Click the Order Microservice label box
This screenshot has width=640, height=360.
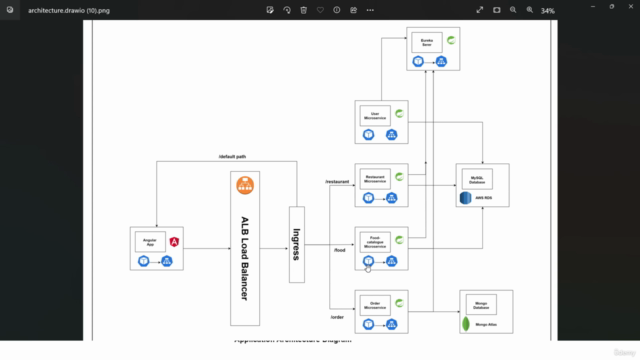tap(375, 305)
